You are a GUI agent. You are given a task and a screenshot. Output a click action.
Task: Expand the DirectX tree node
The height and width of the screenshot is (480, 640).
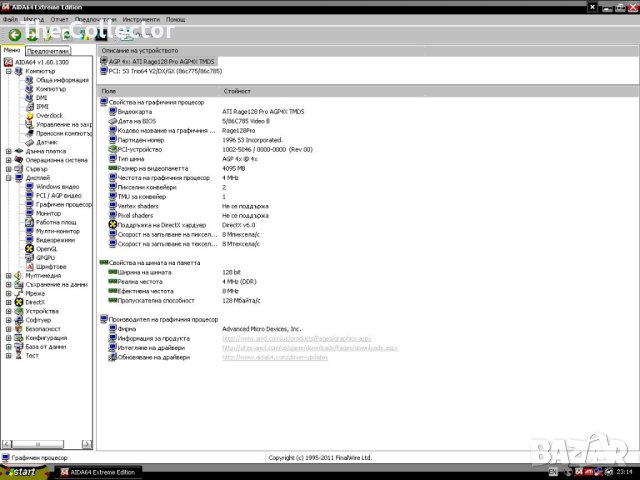9,302
